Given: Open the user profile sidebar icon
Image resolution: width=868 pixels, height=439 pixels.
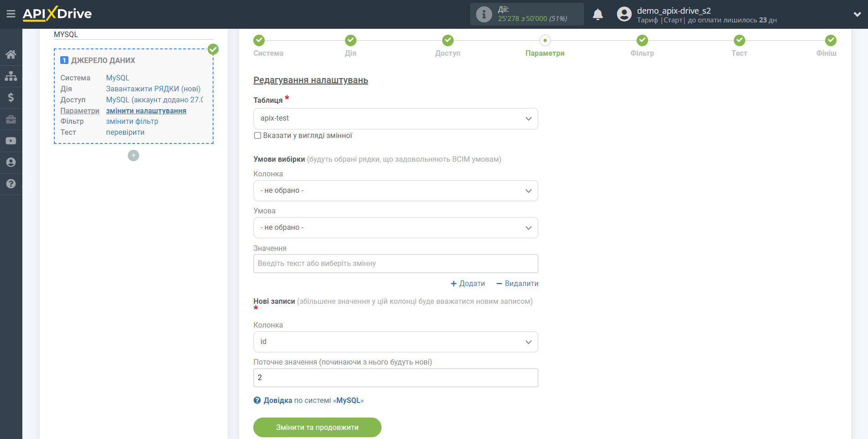Looking at the screenshot, I should point(11,162).
